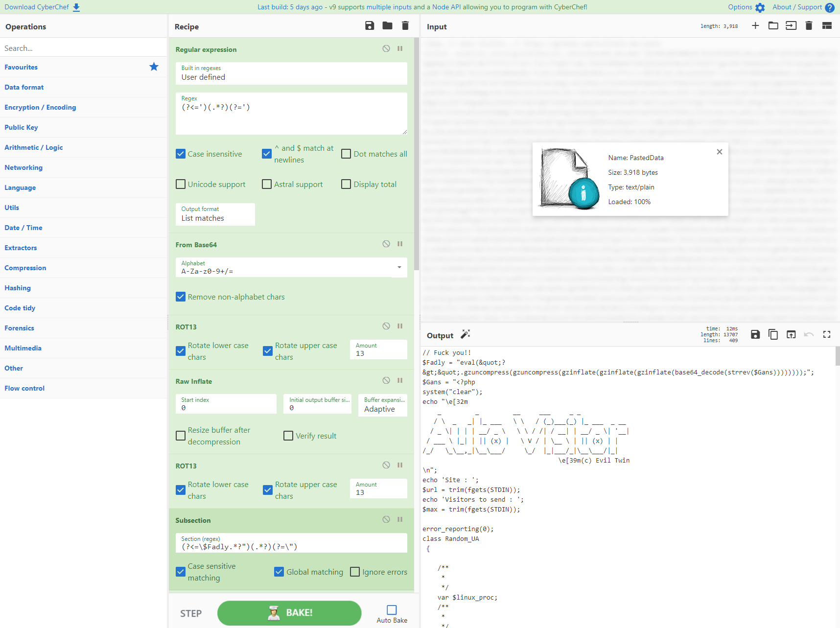Toggle Case insensitive checkbox

click(x=181, y=154)
